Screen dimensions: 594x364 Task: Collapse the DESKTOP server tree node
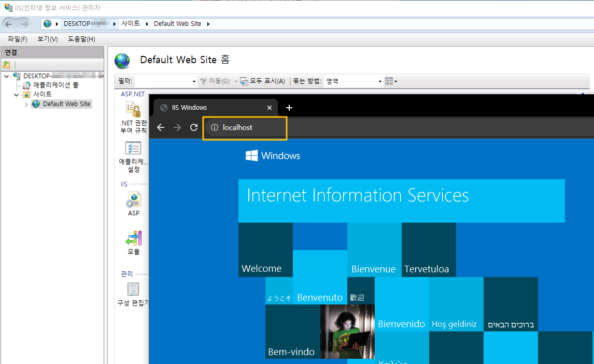(6, 76)
